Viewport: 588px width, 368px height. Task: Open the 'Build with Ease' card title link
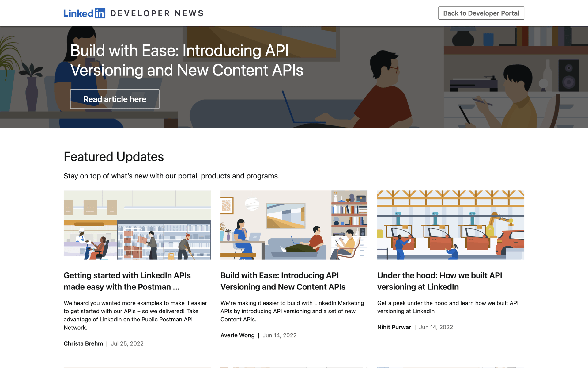click(283, 281)
